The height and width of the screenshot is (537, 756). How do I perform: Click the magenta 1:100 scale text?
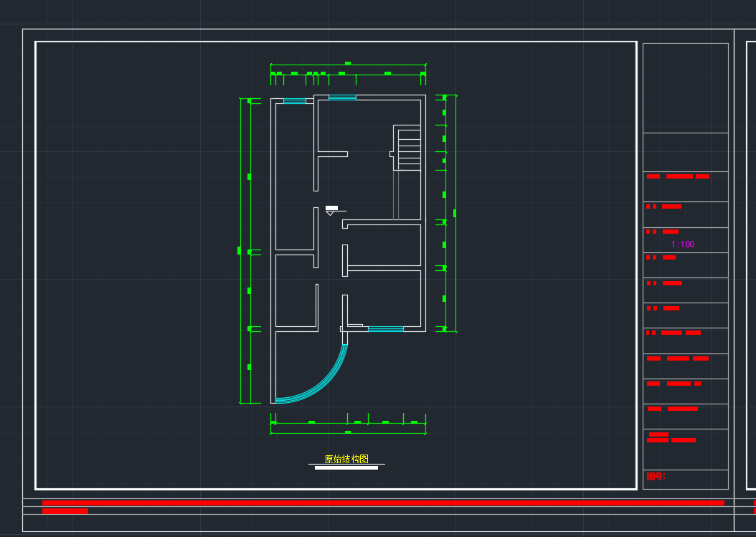(682, 244)
